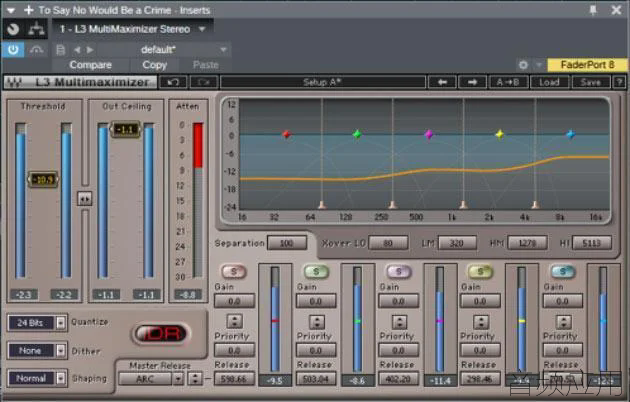Toggle the sidechain icon next to power
Image resolution: width=630 pixels, height=402 pixels.
[37, 50]
